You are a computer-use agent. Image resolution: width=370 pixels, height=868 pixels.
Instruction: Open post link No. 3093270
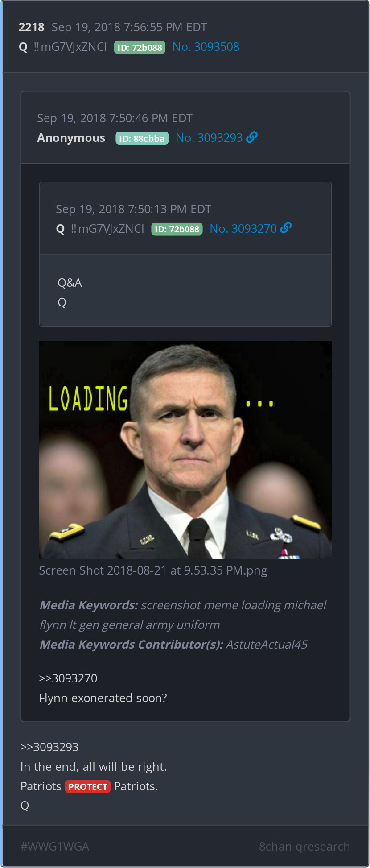[243, 229]
